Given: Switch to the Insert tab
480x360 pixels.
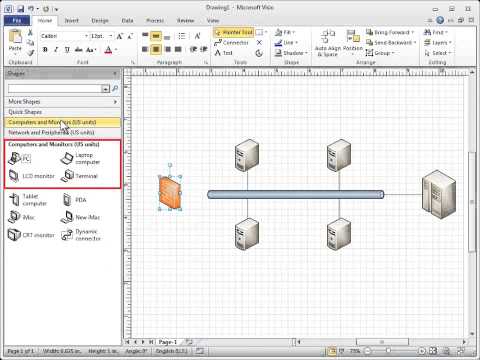Looking at the screenshot, I should (x=72, y=21).
